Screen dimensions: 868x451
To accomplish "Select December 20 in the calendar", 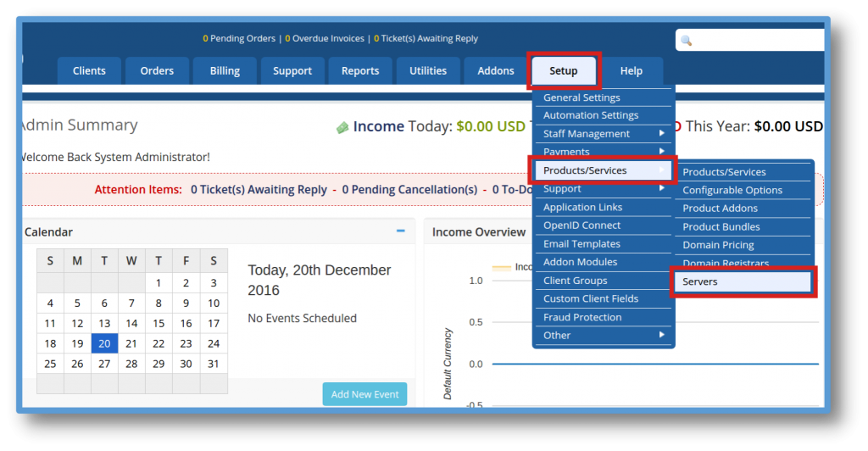I will 104,343.
